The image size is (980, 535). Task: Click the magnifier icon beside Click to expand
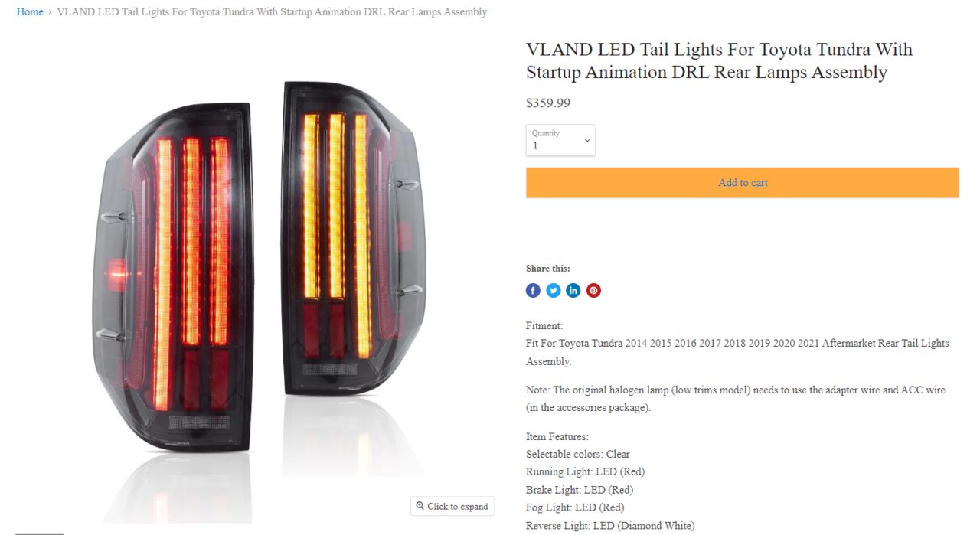click(x=420, y=506)
